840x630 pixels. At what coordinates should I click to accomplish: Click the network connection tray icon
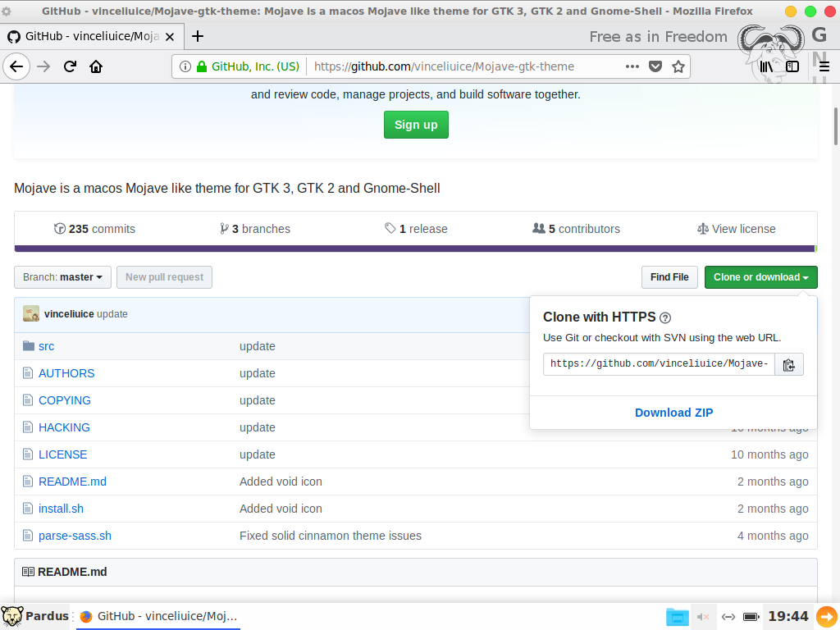728,617
